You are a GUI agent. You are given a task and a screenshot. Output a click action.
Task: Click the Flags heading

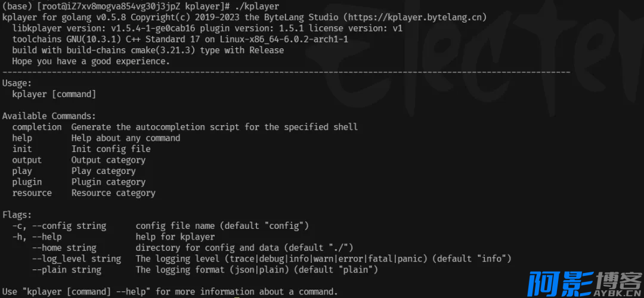[17, 215]
